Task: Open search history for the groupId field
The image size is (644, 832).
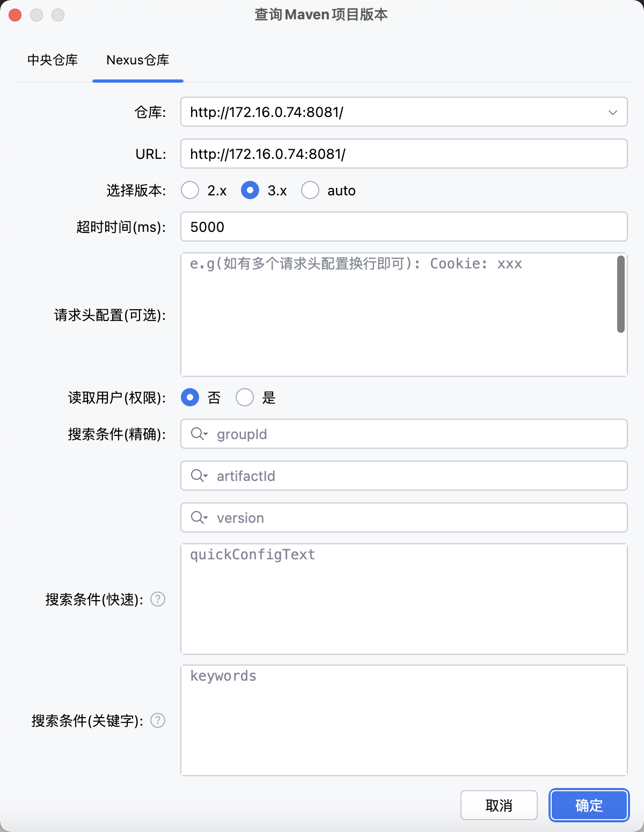Action: [x=199, y=434]
